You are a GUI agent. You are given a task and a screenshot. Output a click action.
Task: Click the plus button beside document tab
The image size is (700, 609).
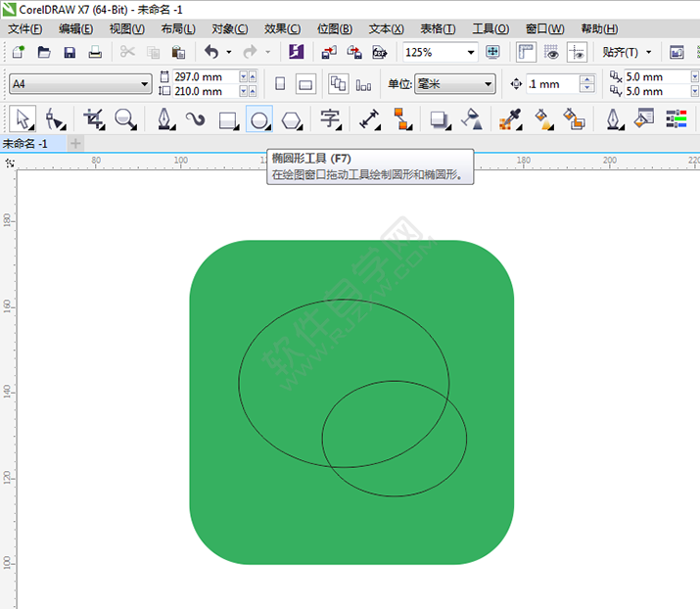[75, 144]
